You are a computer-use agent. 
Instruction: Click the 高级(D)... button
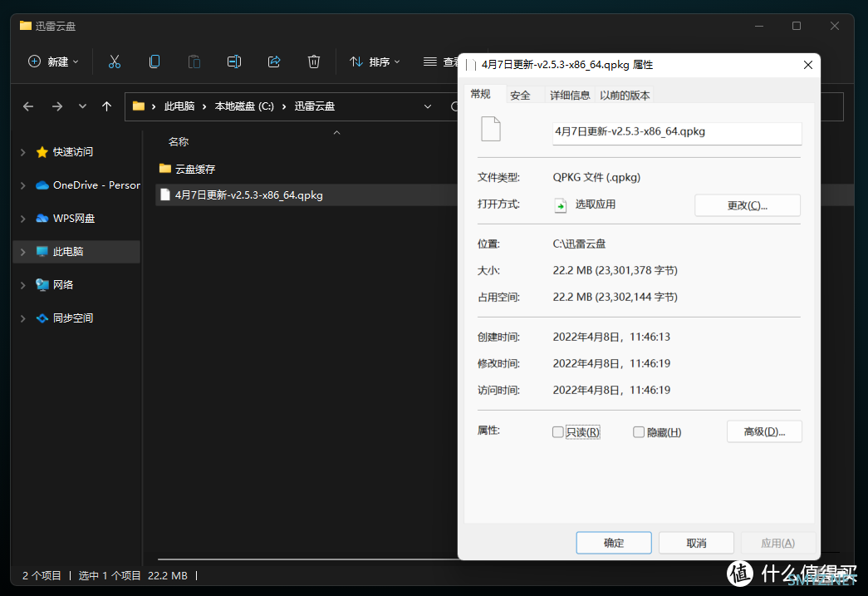(x=764, y=431)
